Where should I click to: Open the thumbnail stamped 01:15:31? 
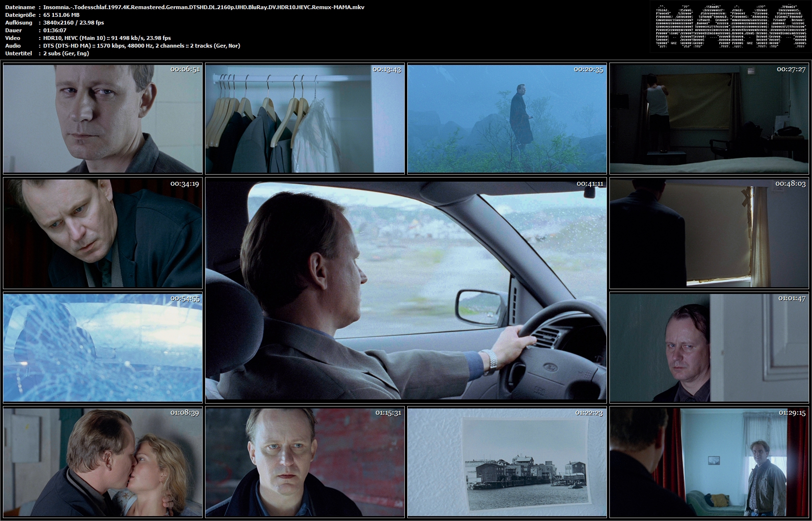coord(305,462)
